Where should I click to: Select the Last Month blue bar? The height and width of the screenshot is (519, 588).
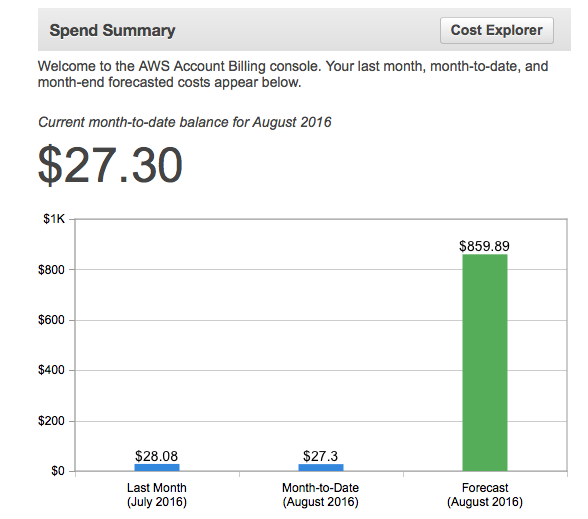(157, 467)
